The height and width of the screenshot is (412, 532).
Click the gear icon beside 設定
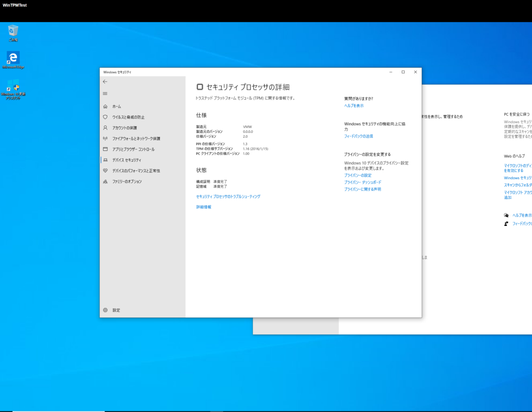click(x=105, y=310)
